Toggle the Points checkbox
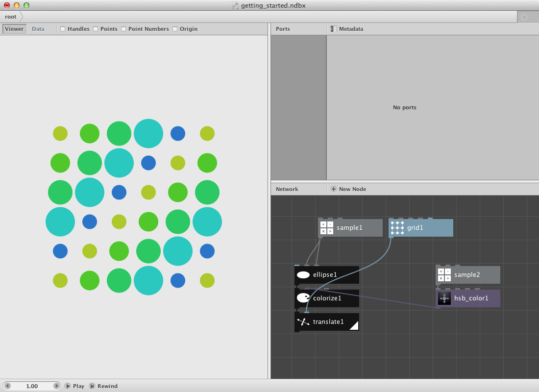 click(x=95, y=29)
